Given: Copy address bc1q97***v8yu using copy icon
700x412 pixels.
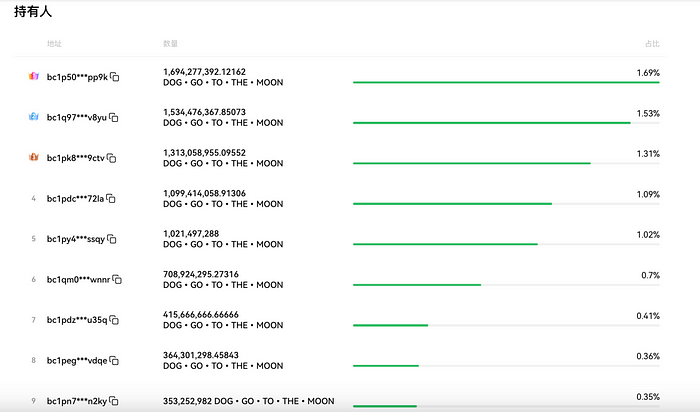Looking at the screenshot, I should point(114,118).
